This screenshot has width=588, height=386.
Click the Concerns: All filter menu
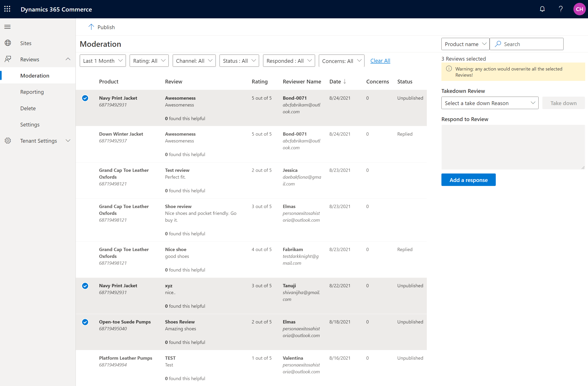pos(342,61)
